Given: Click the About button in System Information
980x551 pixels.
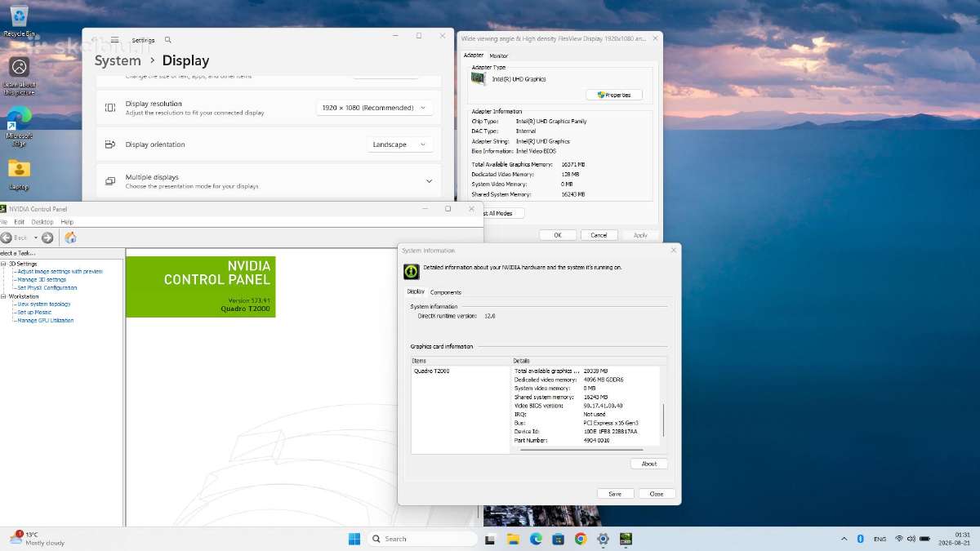Looking at the screenshot, I should pyautogui.click(x=649, y=464).
